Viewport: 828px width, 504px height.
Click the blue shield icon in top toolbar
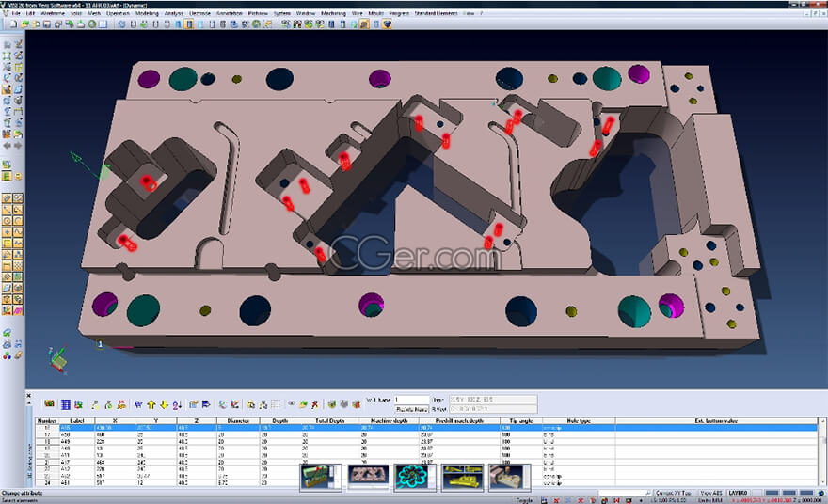point(387,24)
